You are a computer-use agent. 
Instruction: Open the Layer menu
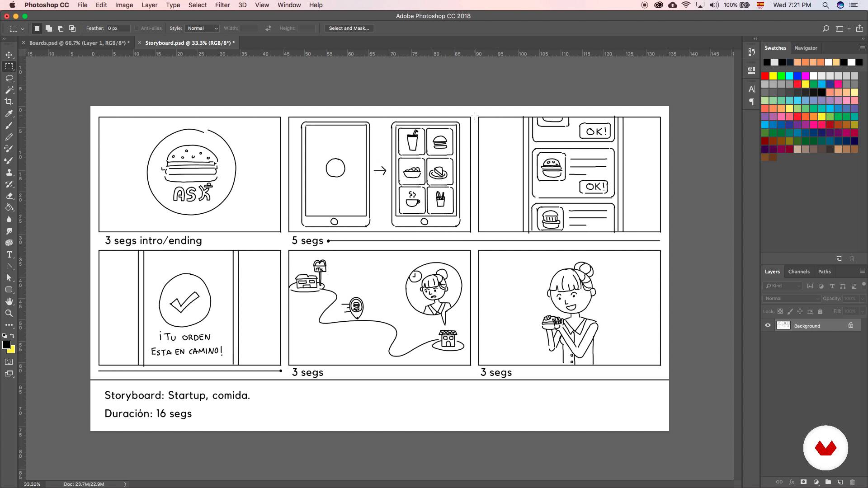click(x=149, y=5)
